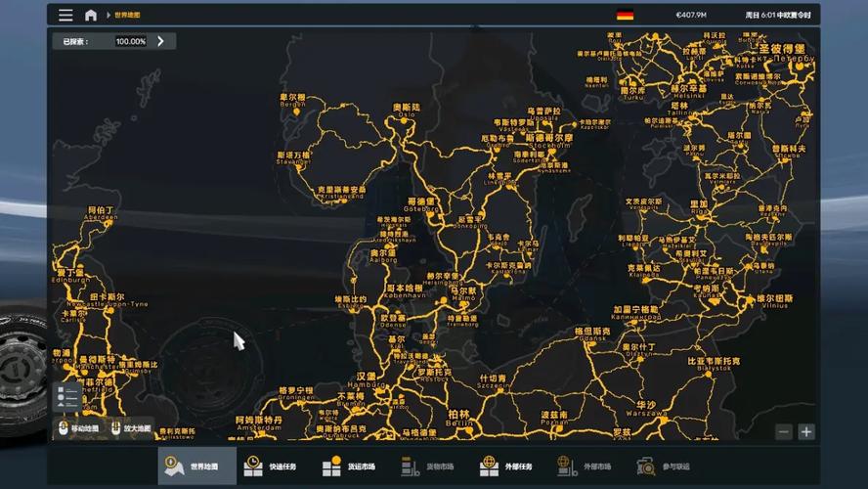Click the €407.9M balance display

coord(690,15)
